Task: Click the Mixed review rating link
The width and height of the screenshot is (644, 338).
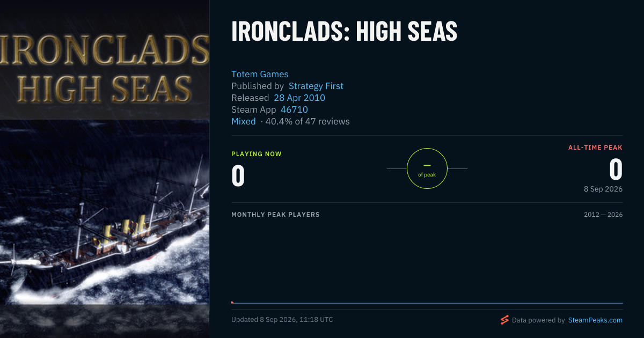Action: click(x=244, y=121)
